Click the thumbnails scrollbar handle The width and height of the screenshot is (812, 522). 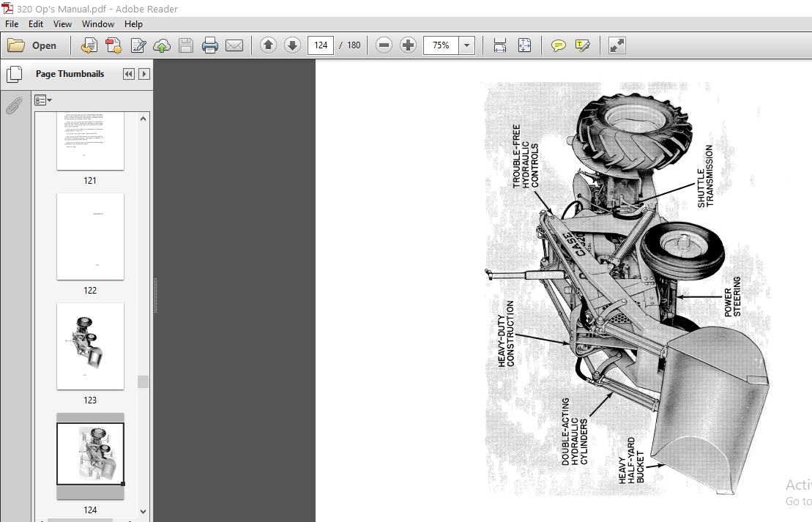tap(144, 381)
